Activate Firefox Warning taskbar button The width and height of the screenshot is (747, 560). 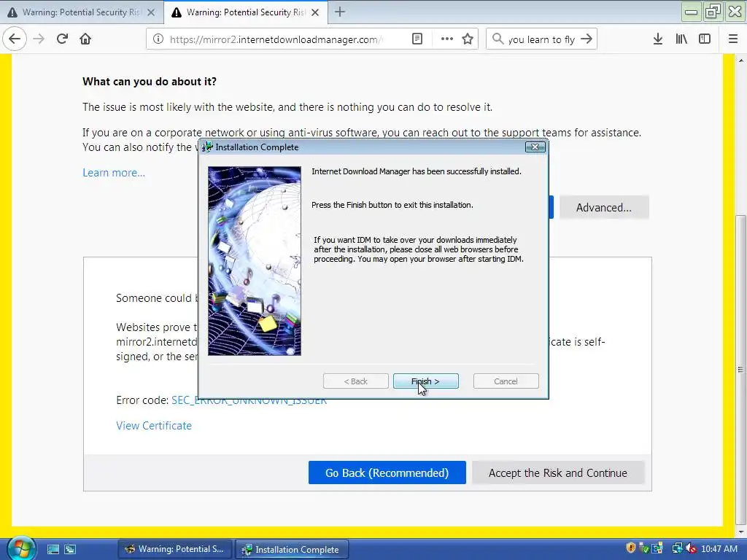(x=174, y=549)
